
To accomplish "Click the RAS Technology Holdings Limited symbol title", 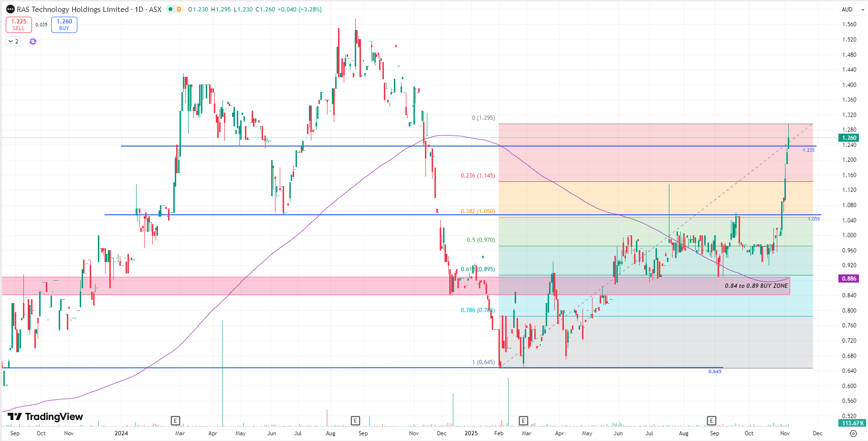I will click(73, 10).
